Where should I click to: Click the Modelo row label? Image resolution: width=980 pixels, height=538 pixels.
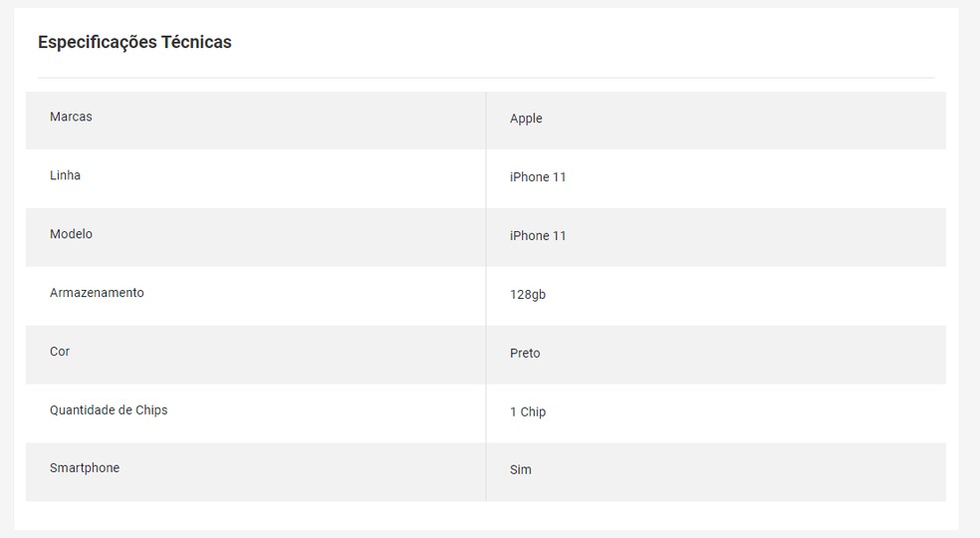click(x=71, y=234)
